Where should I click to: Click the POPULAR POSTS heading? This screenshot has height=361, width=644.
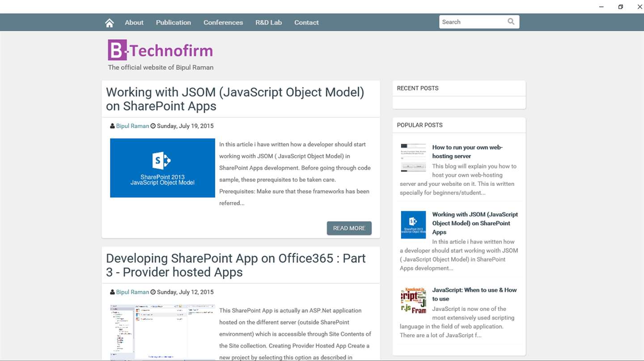coord(420,125)
